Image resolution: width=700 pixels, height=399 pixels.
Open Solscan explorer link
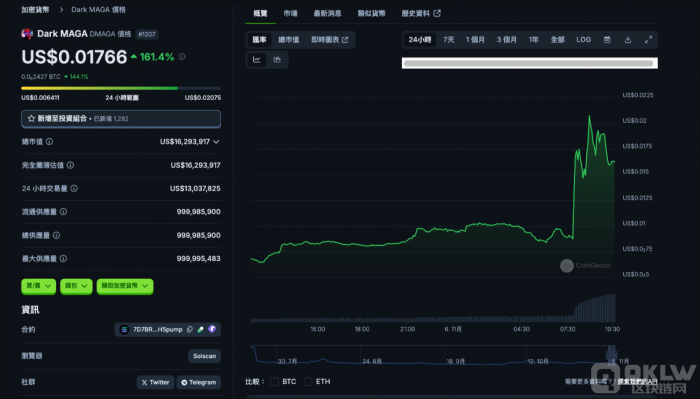(x=204, y=356)
